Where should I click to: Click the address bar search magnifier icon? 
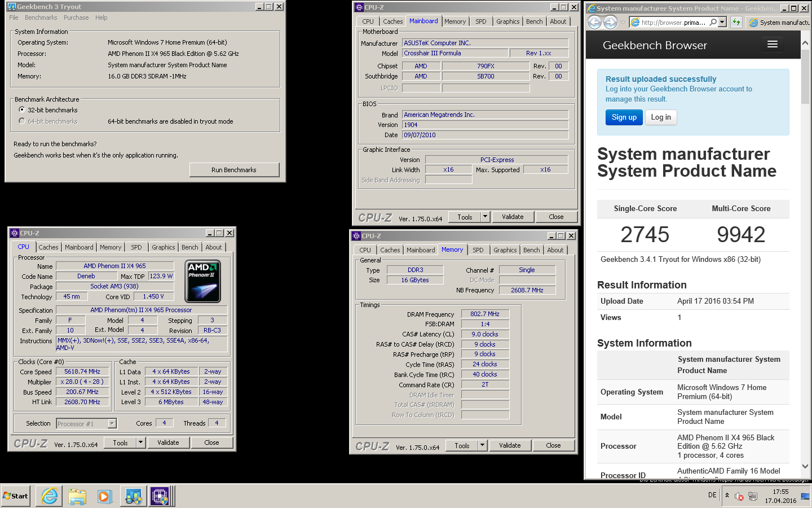713,22
